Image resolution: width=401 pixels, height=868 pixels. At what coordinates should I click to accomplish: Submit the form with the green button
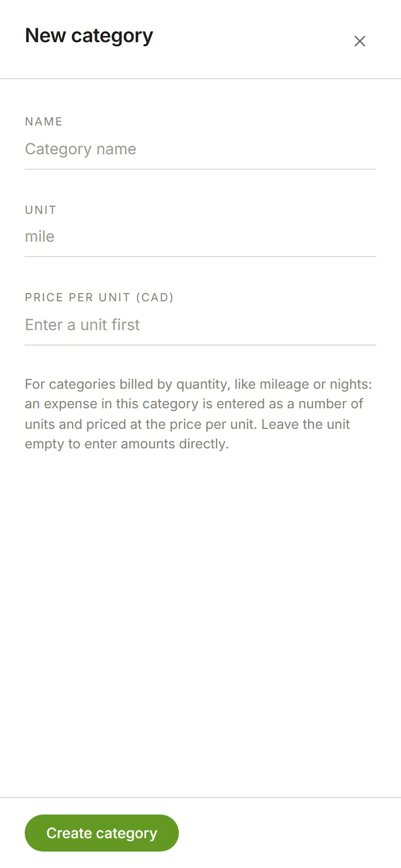click(x=102, y=833)
